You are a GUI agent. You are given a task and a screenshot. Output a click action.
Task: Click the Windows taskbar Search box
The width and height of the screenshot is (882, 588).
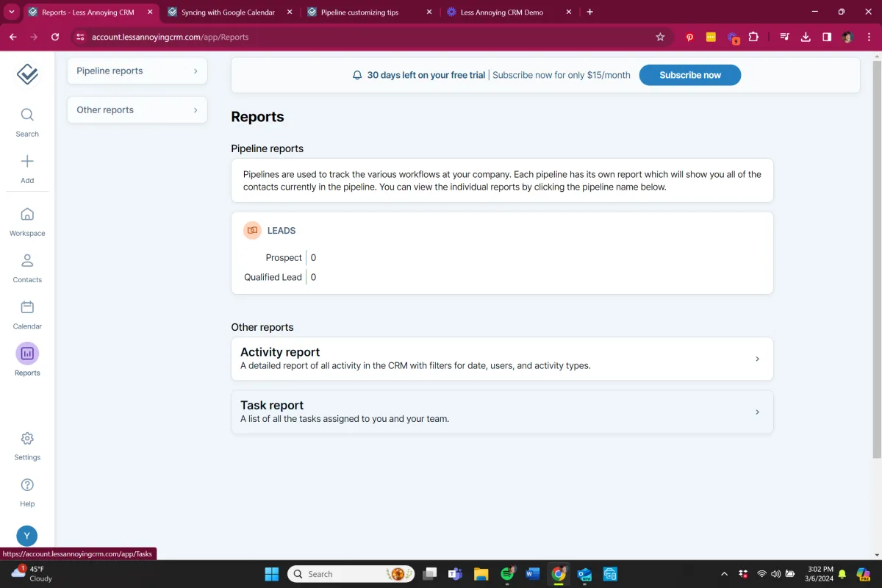[351, 574]
